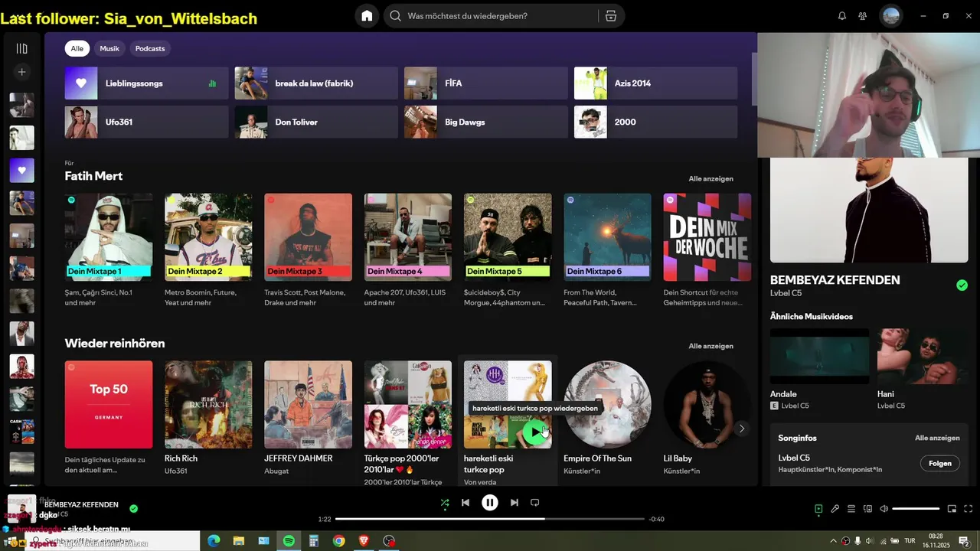This screenshot has height=551, width=980.
Task: Open Liked Songs heart in sidebar
Action: (x=21, y=170)
